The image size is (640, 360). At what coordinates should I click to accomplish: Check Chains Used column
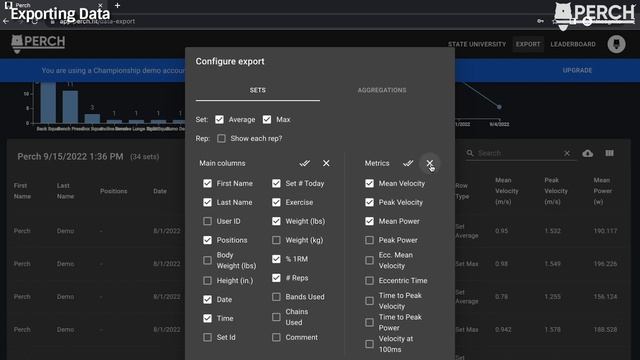pyautogui.click(x=276, y=317)
